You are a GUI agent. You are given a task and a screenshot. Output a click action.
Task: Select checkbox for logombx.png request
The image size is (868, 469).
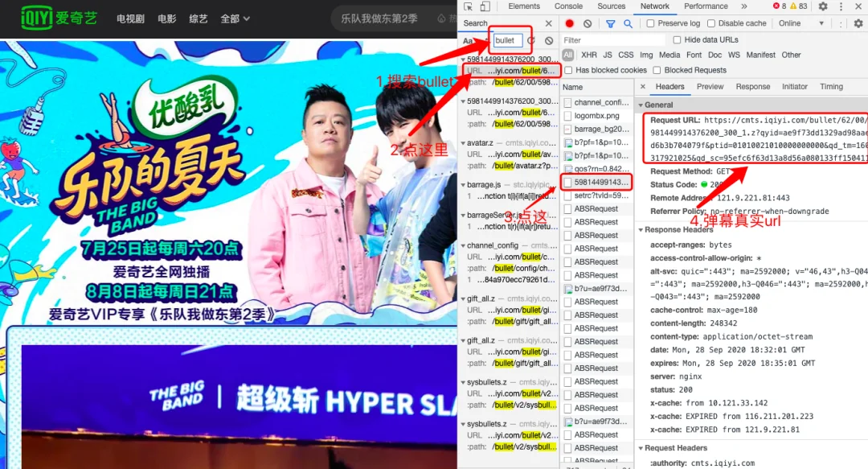click(568, 116)
